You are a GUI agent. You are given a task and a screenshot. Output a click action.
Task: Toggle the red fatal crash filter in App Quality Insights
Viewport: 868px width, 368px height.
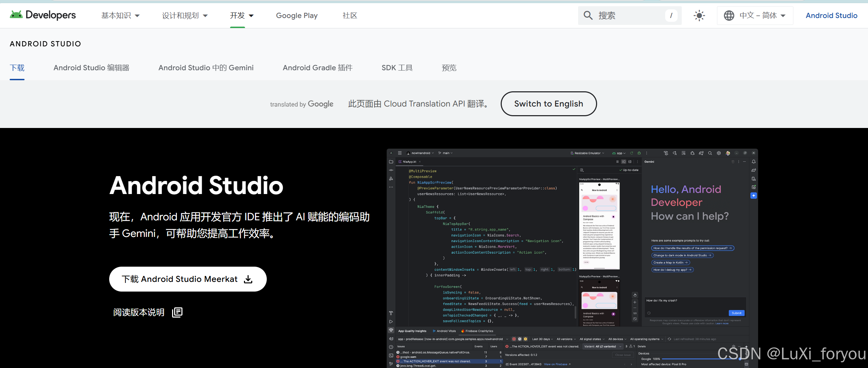pos(514,339)
